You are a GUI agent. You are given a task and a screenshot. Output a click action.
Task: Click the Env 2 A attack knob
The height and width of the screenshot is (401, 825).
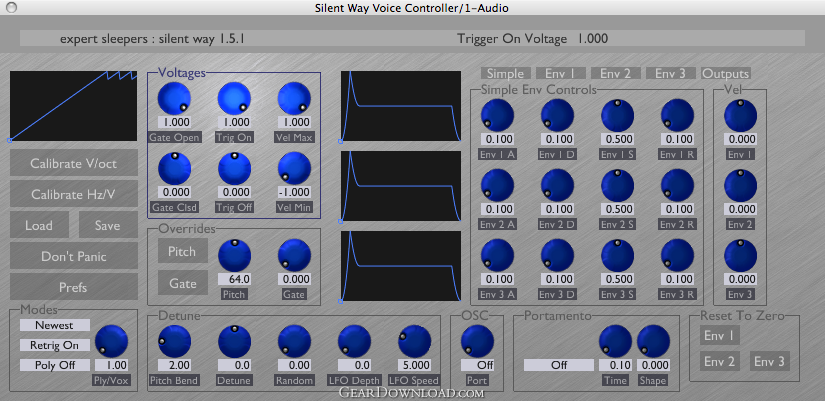497,185
